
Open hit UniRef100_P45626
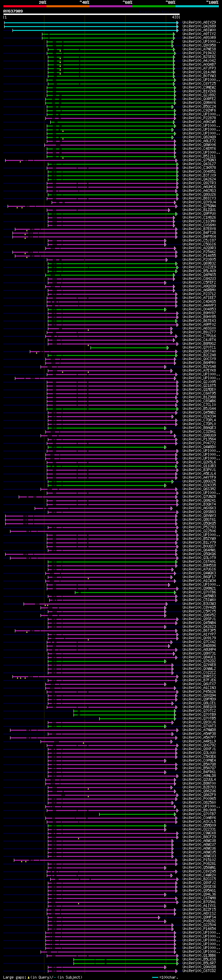199,691
